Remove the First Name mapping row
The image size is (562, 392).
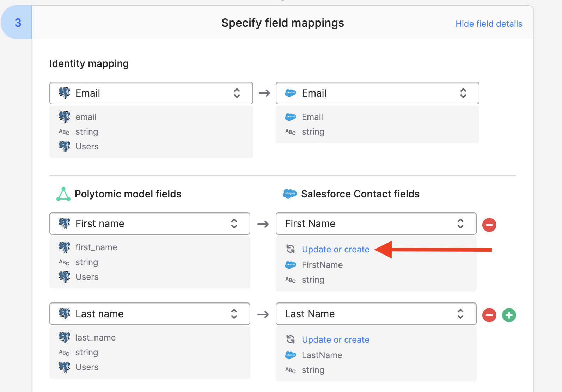tap(489, 225)
